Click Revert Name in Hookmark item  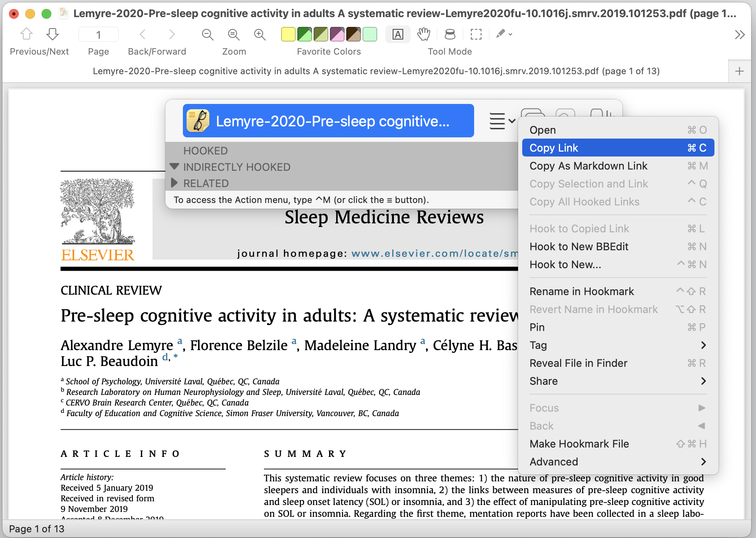(618, 309)
